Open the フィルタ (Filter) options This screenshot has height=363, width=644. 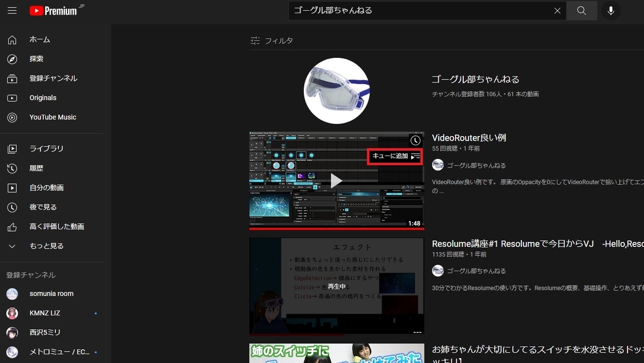[x=272, y=40]
